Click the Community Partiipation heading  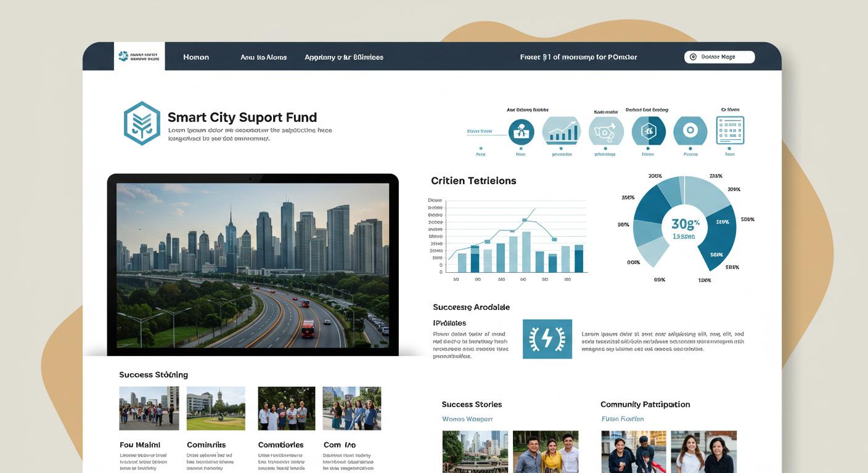click(645, 405)
